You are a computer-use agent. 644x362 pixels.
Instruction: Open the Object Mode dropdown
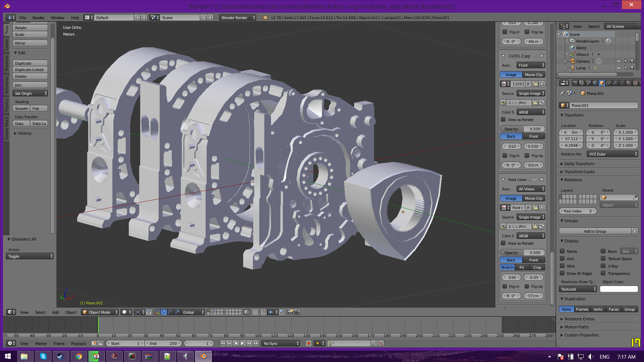(100, 312)
